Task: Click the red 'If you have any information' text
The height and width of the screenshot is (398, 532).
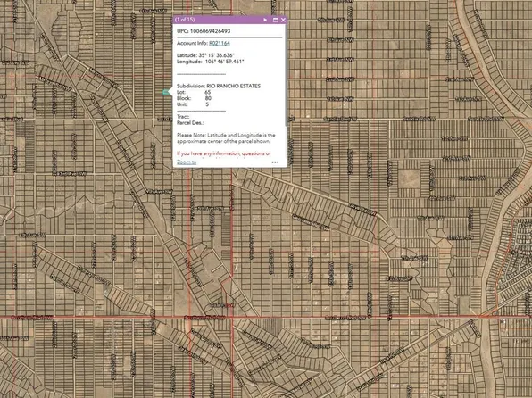Action: point(223,153)
